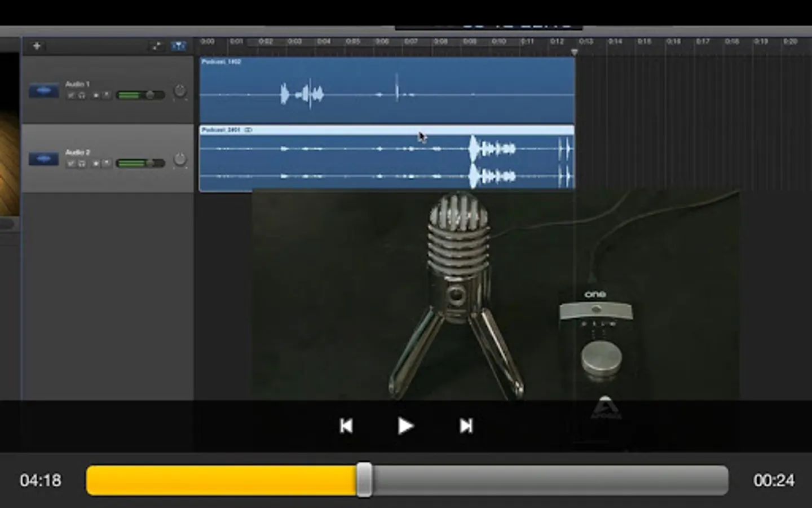812x508 pixels.
Task: Click the elapsed time 04:18
Action: [x=41, y=480]
